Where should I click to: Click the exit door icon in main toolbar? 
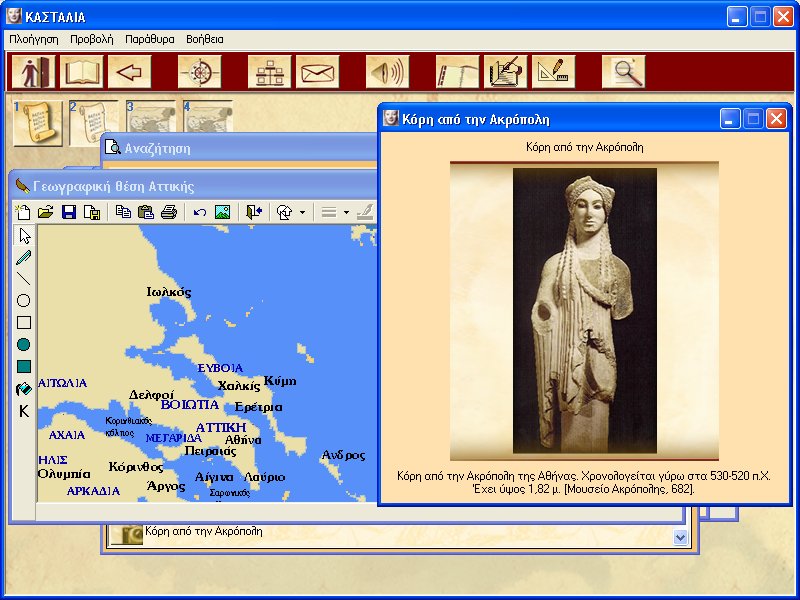34,72
